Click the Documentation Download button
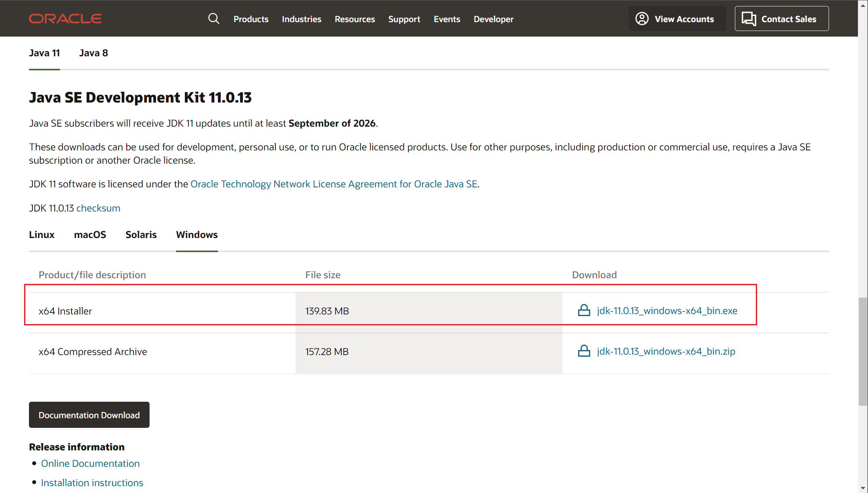The image size is (868, 493). tap(89, 415)
